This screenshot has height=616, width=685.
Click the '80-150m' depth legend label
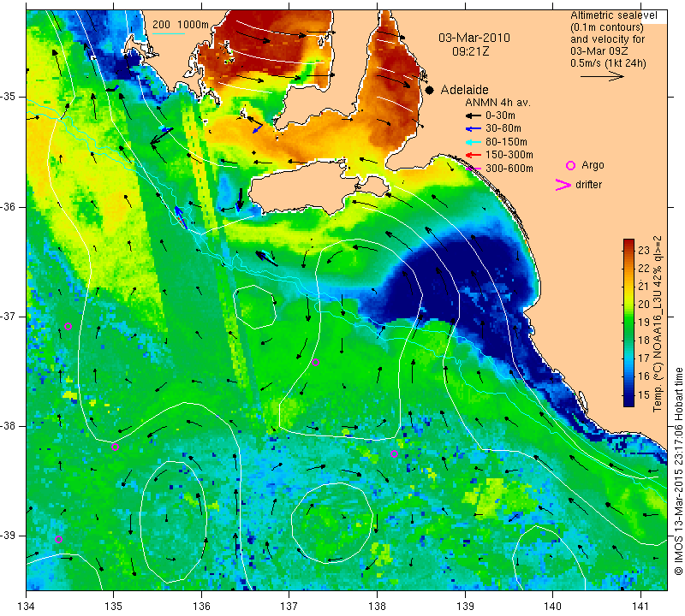(x=506, y=142)
